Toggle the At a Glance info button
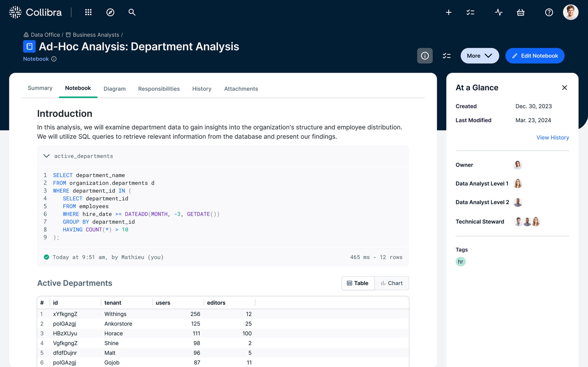This screenshot has width=588, height=367. coord(425,56)
